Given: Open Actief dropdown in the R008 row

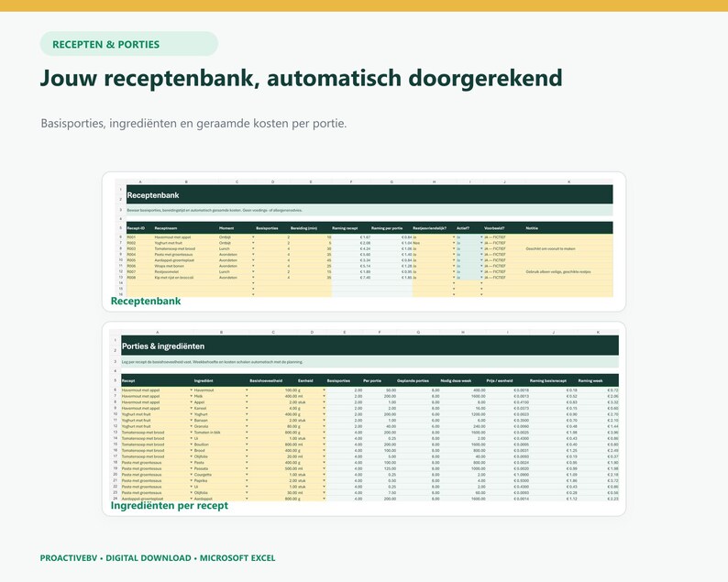Looking at the screenshot, I should pyautogui.click(x=481, y=278).
